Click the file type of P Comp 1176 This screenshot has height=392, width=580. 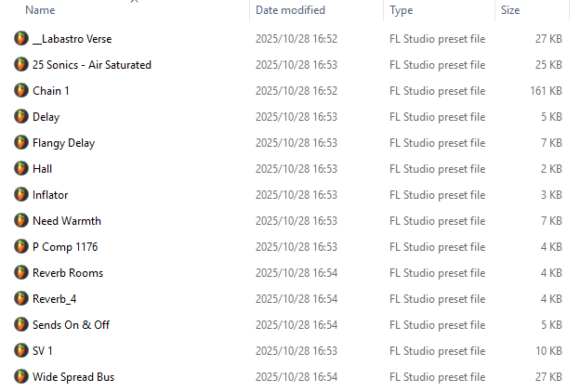[x=437, y=247]
